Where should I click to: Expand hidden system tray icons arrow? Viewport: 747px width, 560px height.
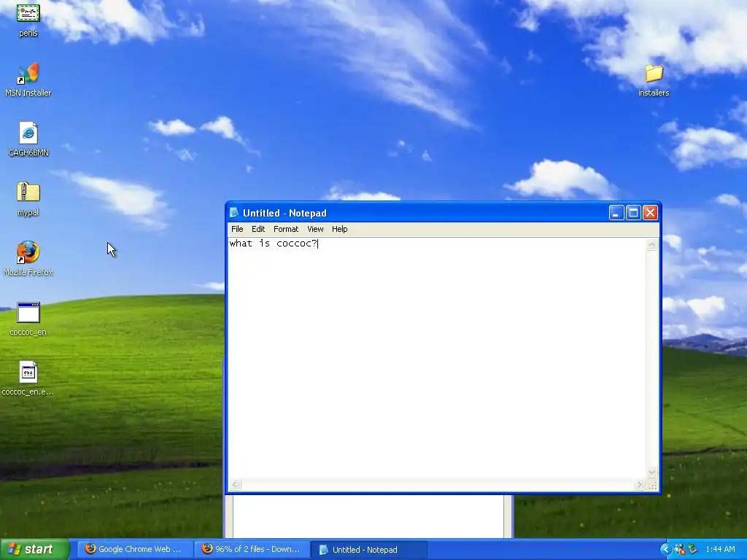pos(666,549)
